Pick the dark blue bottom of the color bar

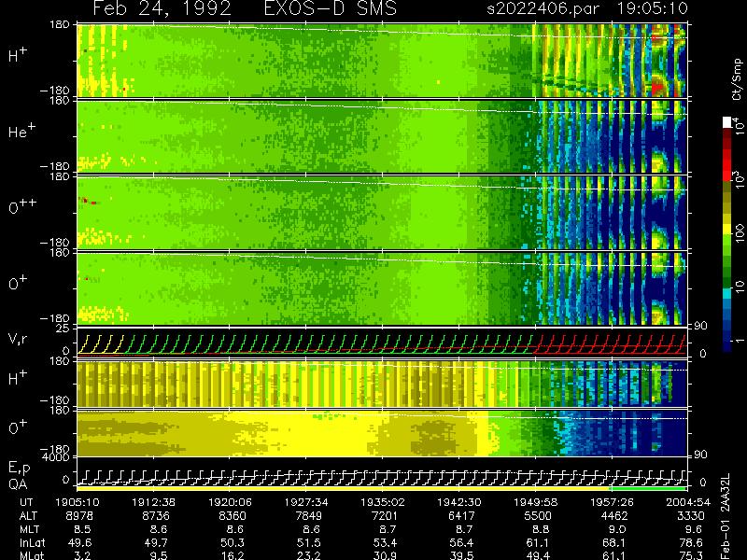[727, 345]
